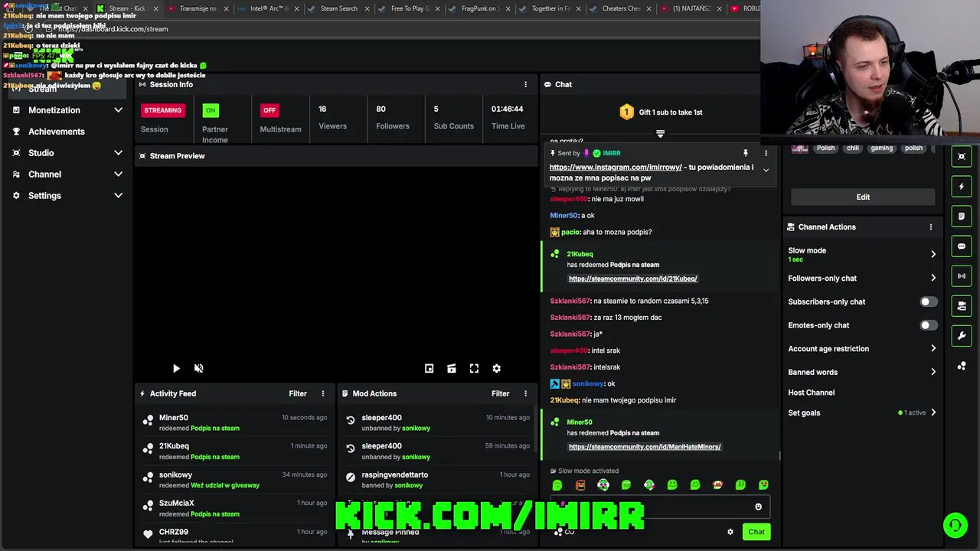Image resolution: width=980 pixels, height=551 pixels.
Task: Open 21Kubeq's steamcommunity link
Action: pos(632,279)
